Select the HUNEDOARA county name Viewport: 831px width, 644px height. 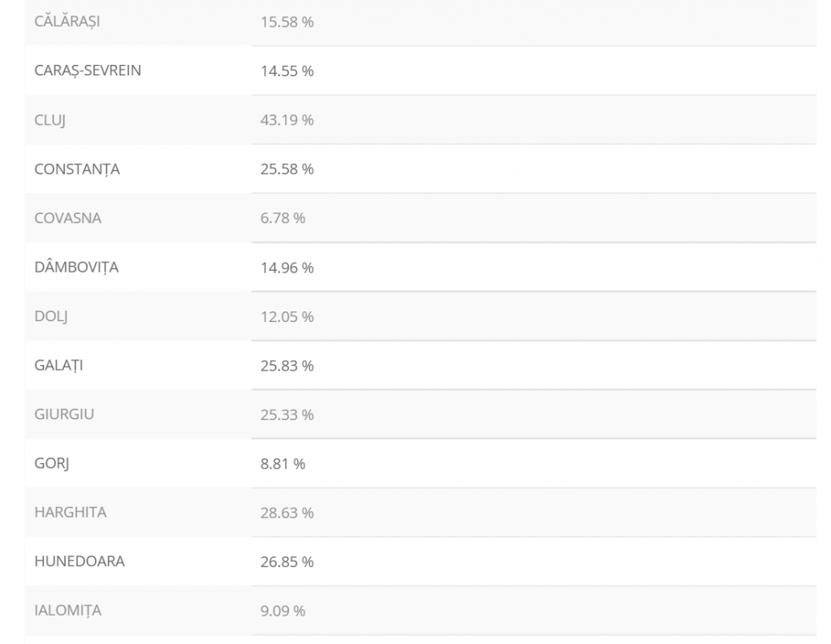coord(79,561)
